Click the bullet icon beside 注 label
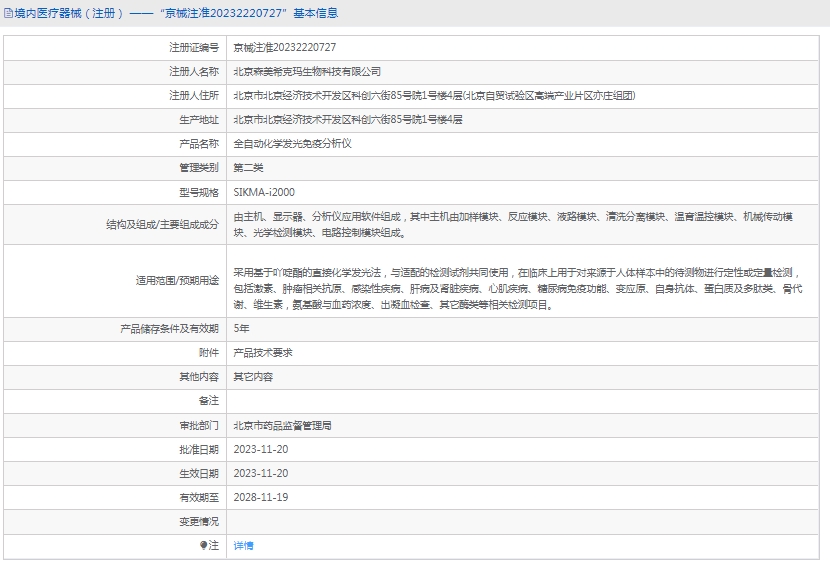830x566 pixels. point(203,545)
